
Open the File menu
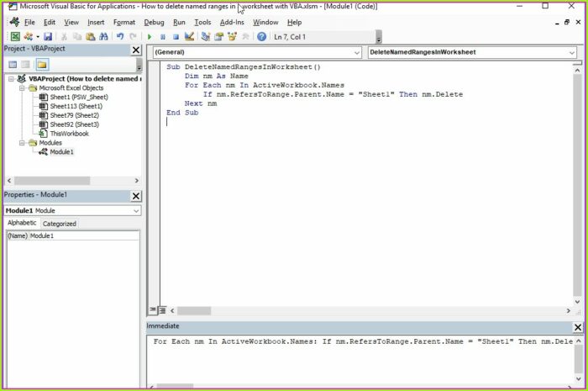(29, 23)
